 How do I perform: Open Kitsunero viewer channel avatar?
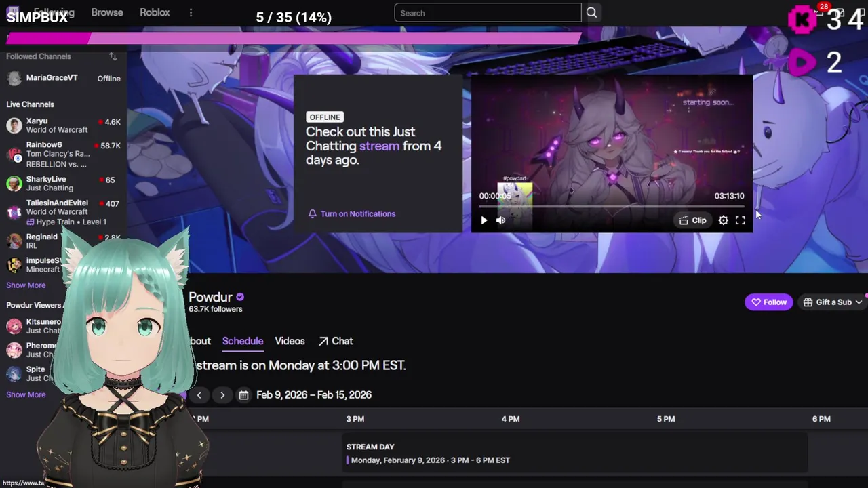[x=14, y=326]
